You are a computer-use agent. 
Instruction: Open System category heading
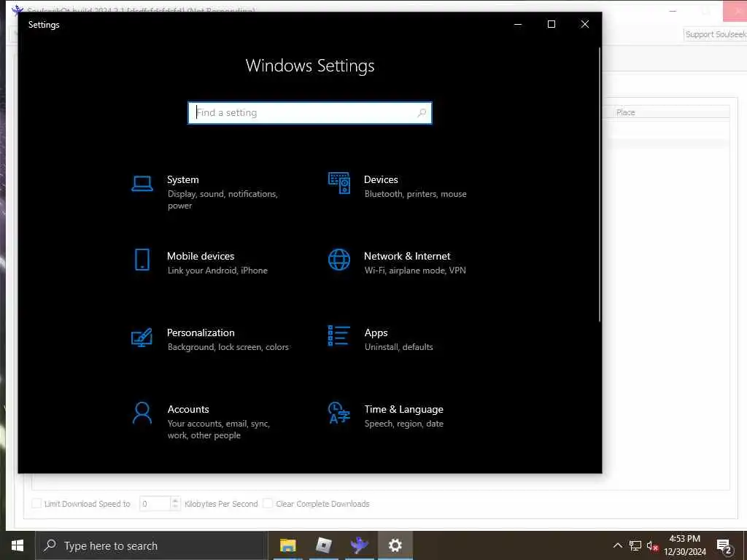point(183,179)
